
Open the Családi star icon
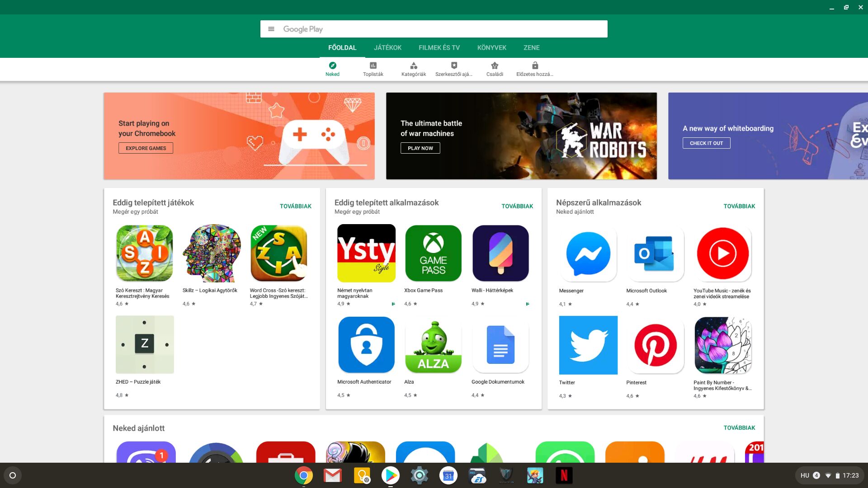495,66
